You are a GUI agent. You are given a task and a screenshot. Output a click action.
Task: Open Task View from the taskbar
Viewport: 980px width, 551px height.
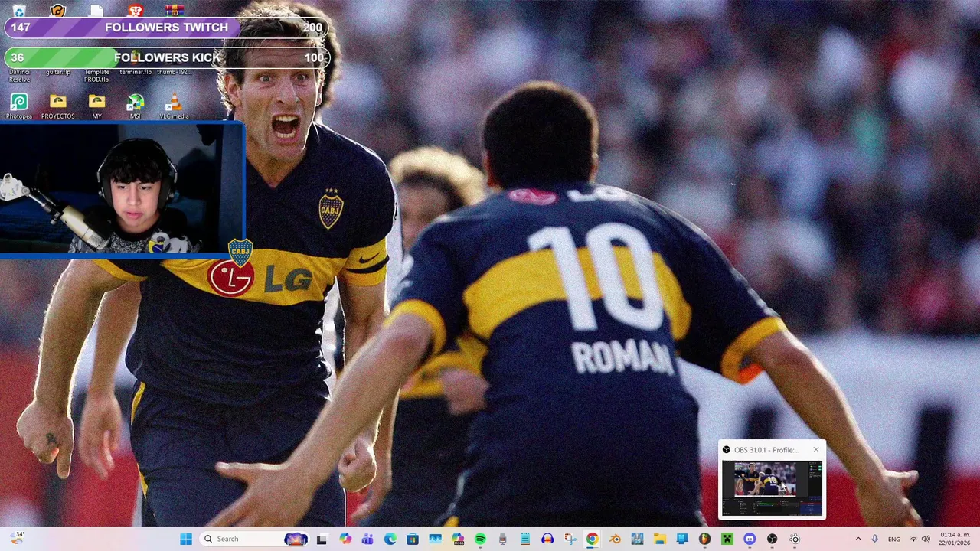coord(322,539)
